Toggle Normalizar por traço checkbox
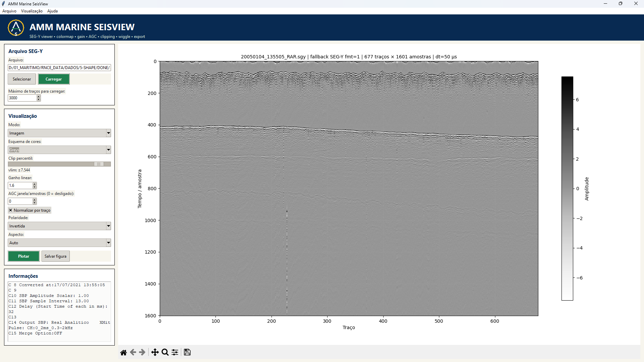644x362 pixels. 11,210
